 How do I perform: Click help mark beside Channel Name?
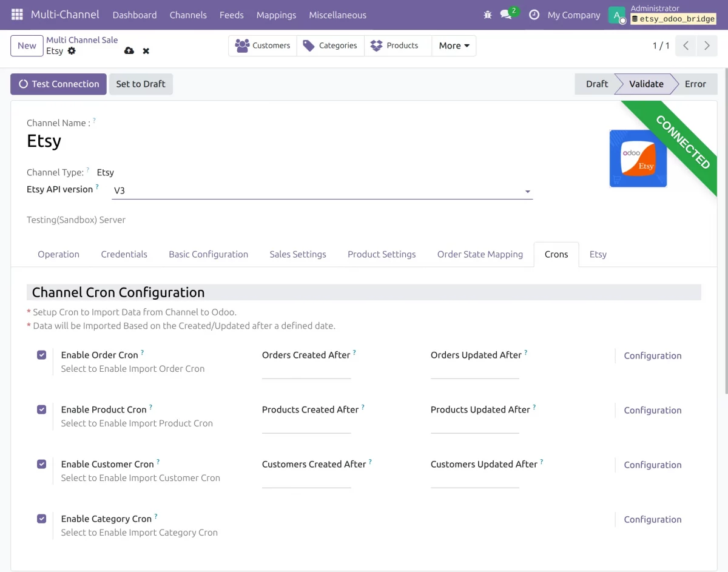pyautogui.click(x=94, y=121)
